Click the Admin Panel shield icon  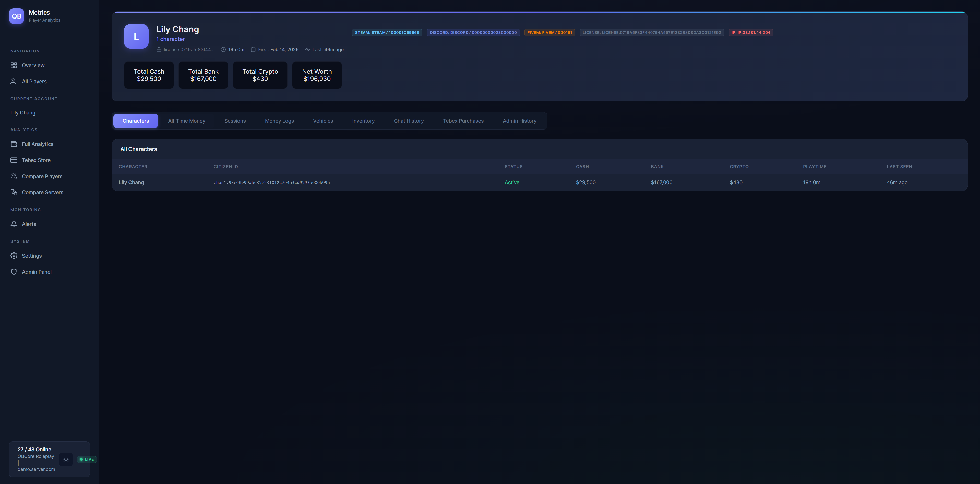coord(14,272)
